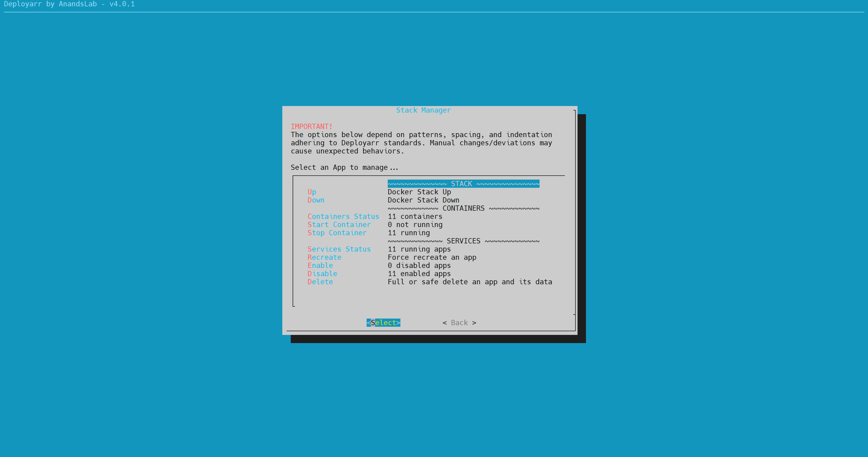The image size is (868, 457).
Task: Select the Enable menu item
Action: coord(320,266)
